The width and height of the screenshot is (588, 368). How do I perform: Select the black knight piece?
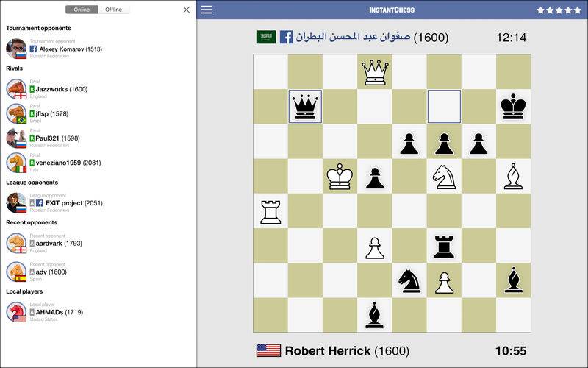tap(409, 281)
